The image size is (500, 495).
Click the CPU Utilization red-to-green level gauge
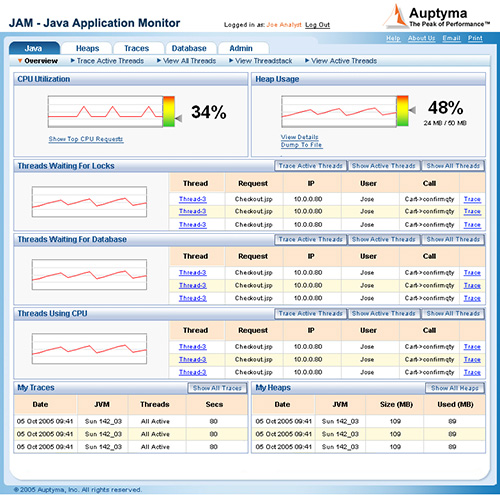169,111
